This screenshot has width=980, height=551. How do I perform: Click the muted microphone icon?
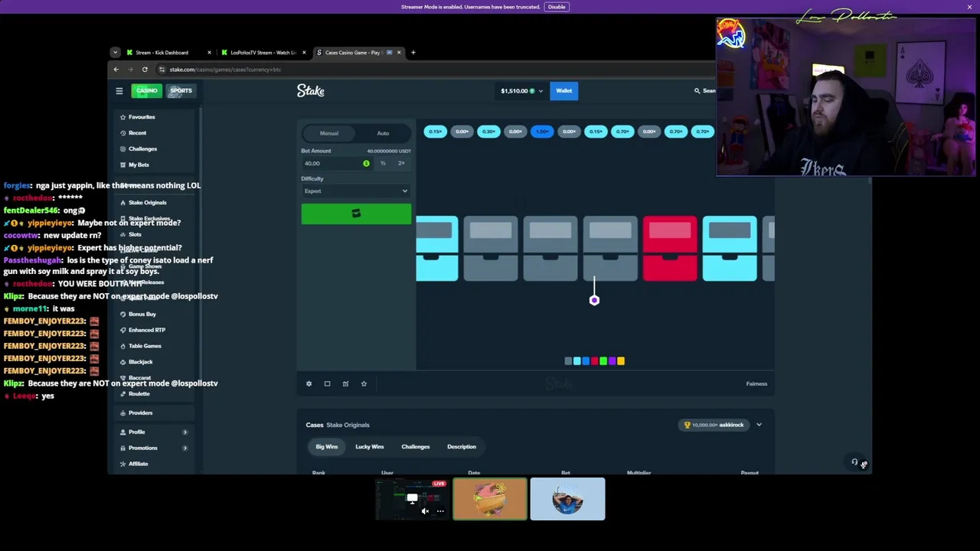[864, 465]
